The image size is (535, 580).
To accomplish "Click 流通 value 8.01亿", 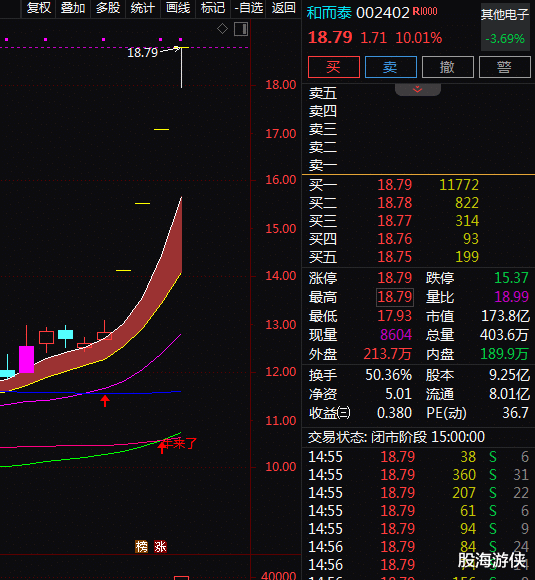I will coord(509,394).
